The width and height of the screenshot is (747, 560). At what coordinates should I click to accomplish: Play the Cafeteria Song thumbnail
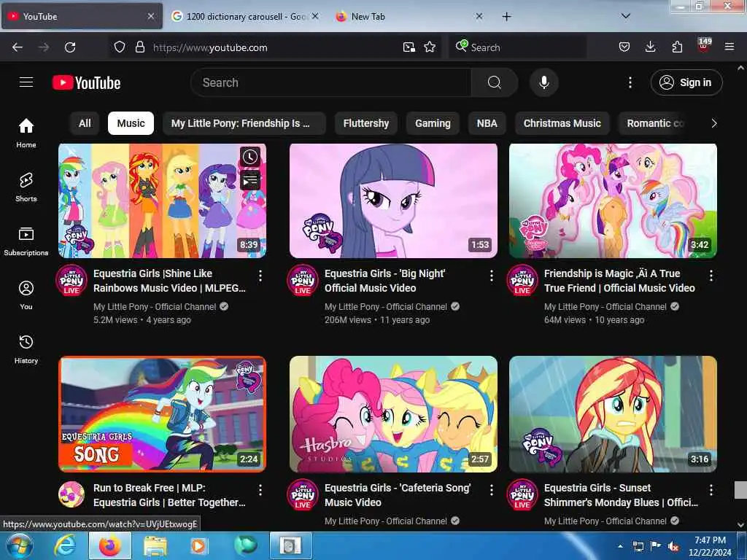point(393,414)
